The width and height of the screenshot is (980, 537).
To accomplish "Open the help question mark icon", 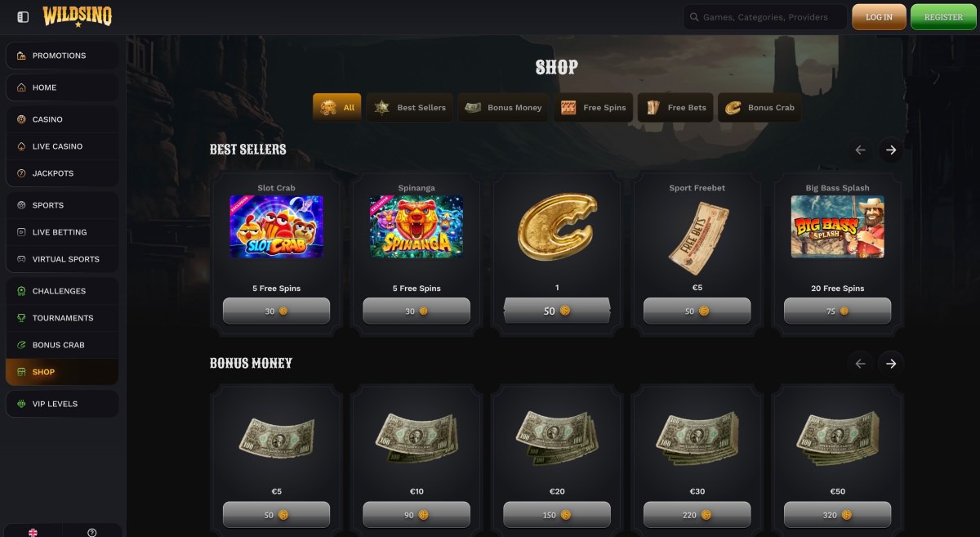I will point(91,532).
